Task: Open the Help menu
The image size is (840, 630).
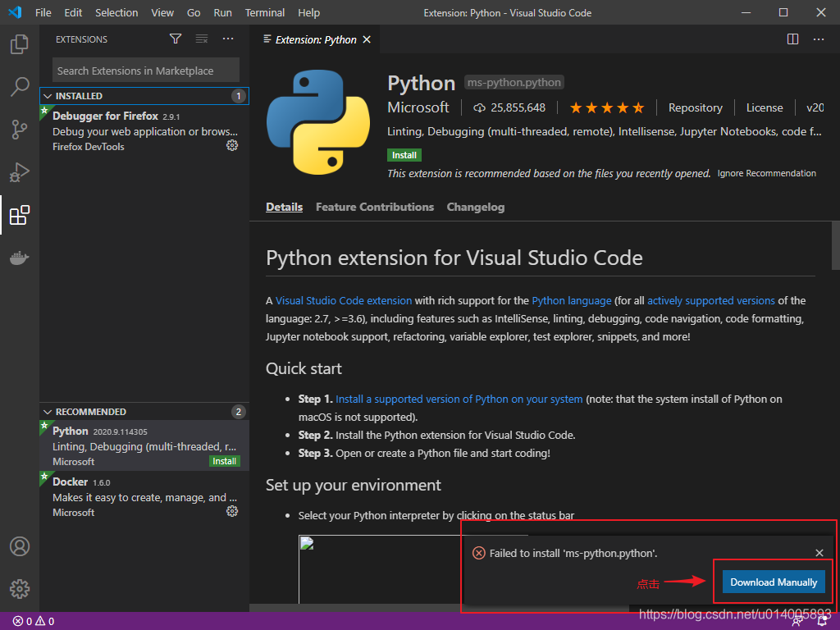Action: (x=308, y=12)
